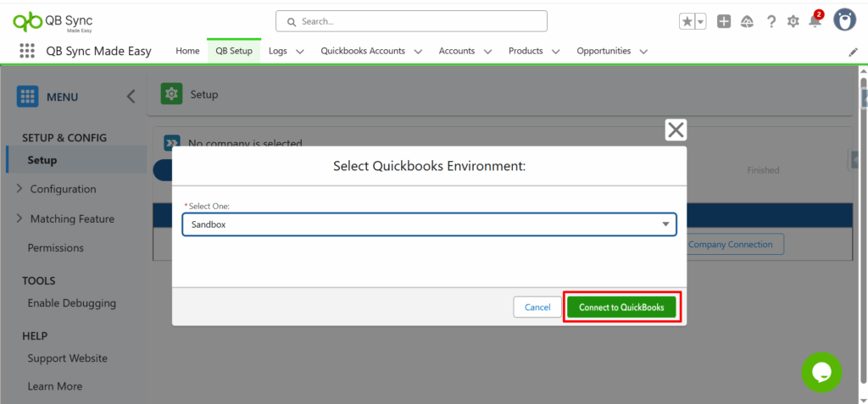
Task: Switch to the Home tab
Action: click(187, 51)
